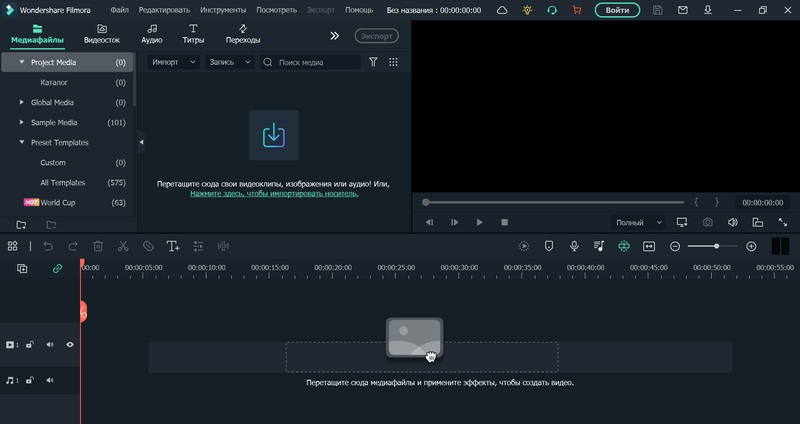Open the cloud storage icon
The width and height of the screenshot is (800, 424).
(502, 10)
